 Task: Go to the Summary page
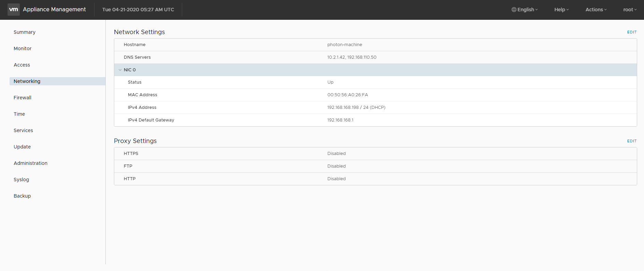pyautogui.click(x=25, y=32)
